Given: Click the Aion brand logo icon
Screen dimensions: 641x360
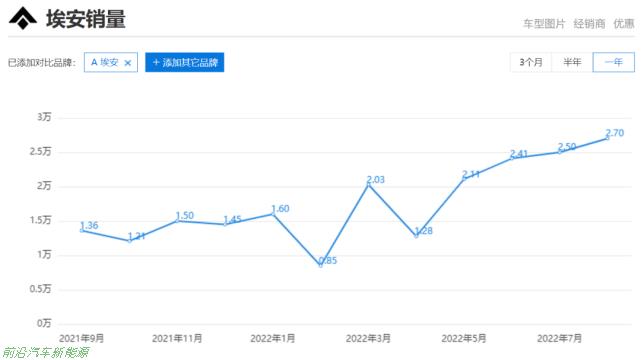Looking at the screenshot, I should 23,18.
